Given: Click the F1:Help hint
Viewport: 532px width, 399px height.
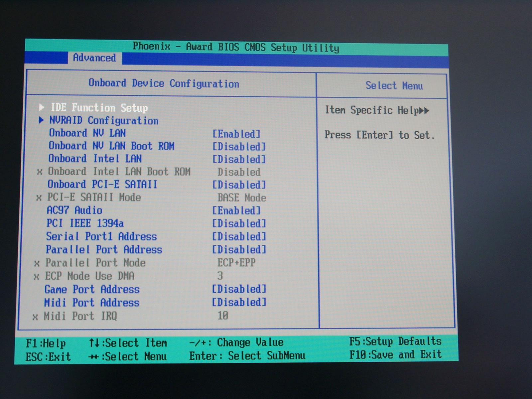Looking at the screenshot, I should click(46, 343).
